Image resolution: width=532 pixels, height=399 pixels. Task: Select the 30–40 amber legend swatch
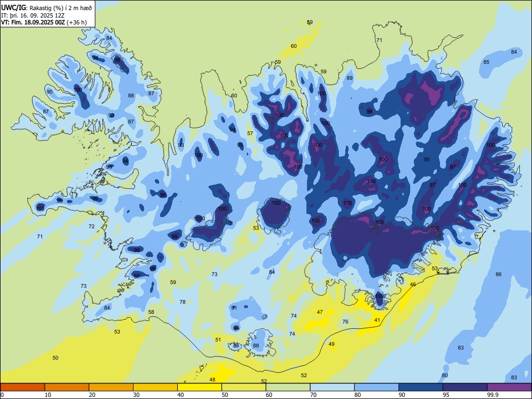(x=155, y=387)
